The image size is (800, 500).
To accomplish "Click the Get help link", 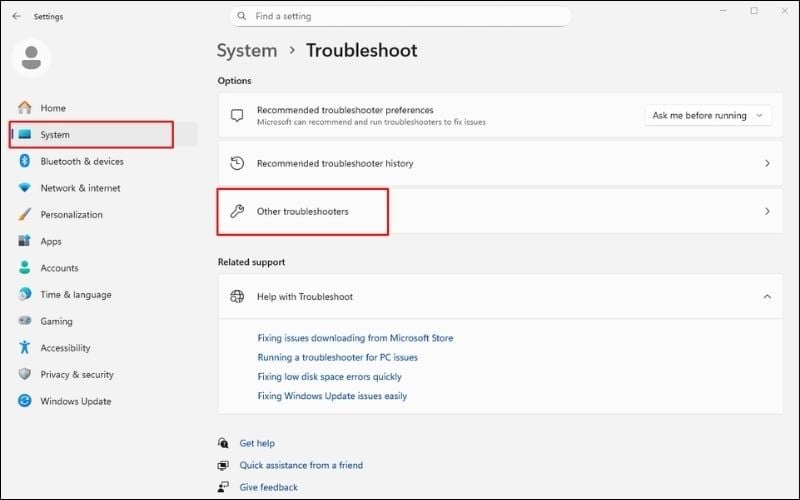I will 257,443.
